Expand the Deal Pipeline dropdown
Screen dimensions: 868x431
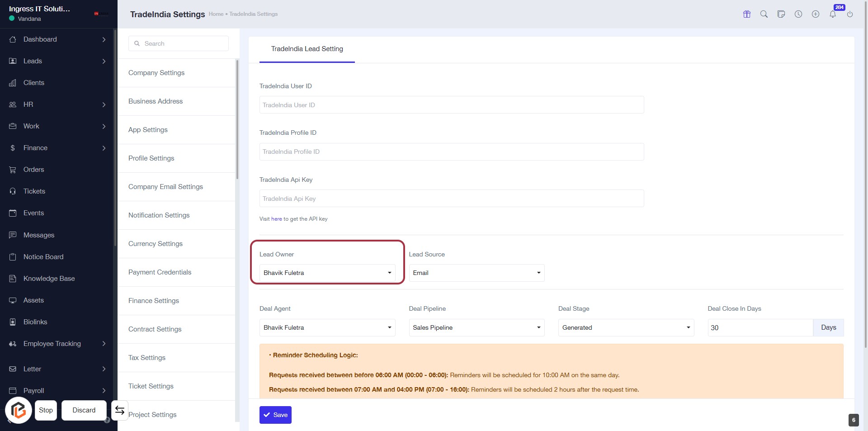(476, 327)
